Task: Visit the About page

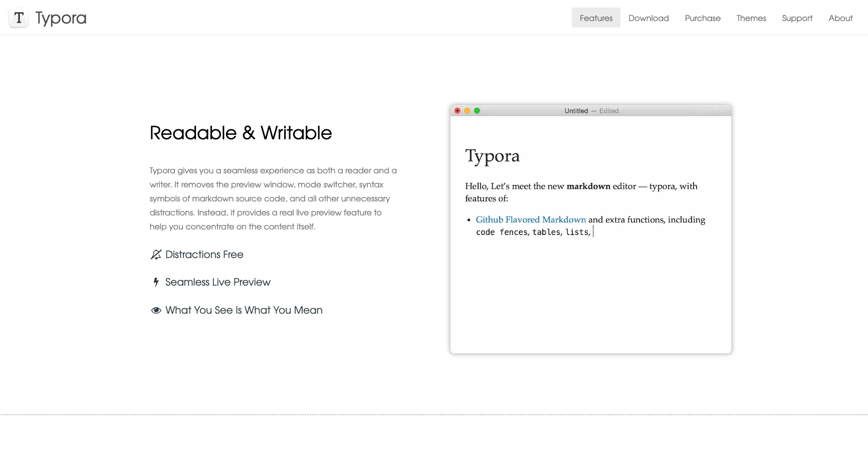Action: tap(840, 18)
